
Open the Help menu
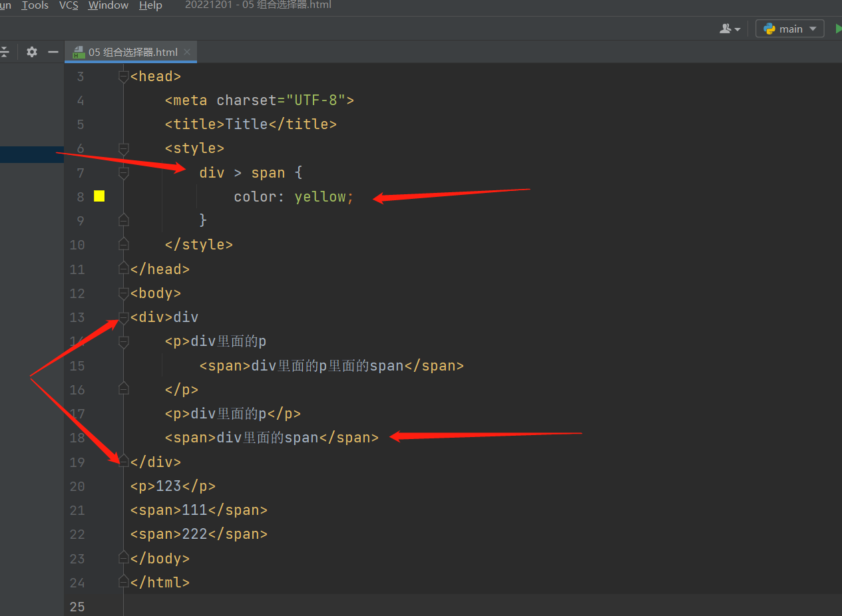point(150,5)
